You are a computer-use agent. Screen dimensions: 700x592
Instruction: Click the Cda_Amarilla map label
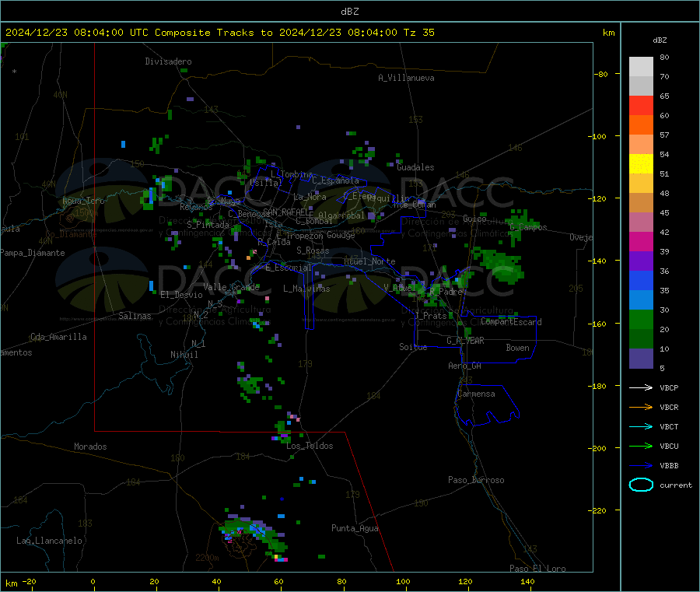coord(58,337)
